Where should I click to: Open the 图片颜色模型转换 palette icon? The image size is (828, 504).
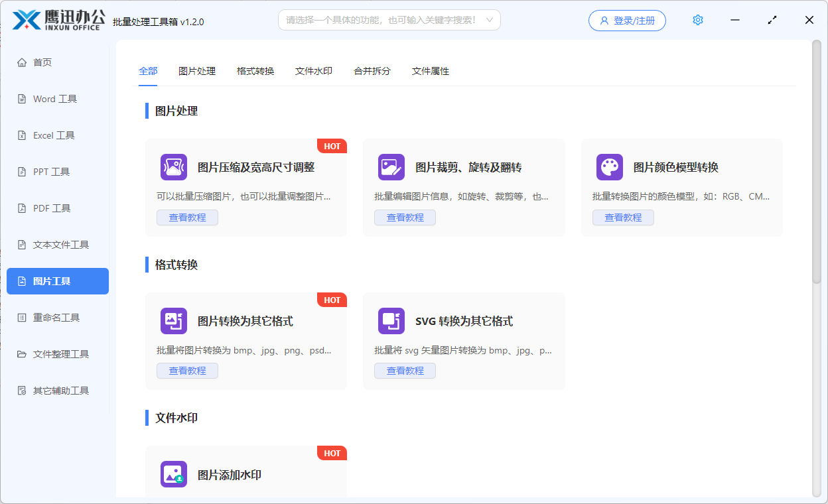coord(609,166)
